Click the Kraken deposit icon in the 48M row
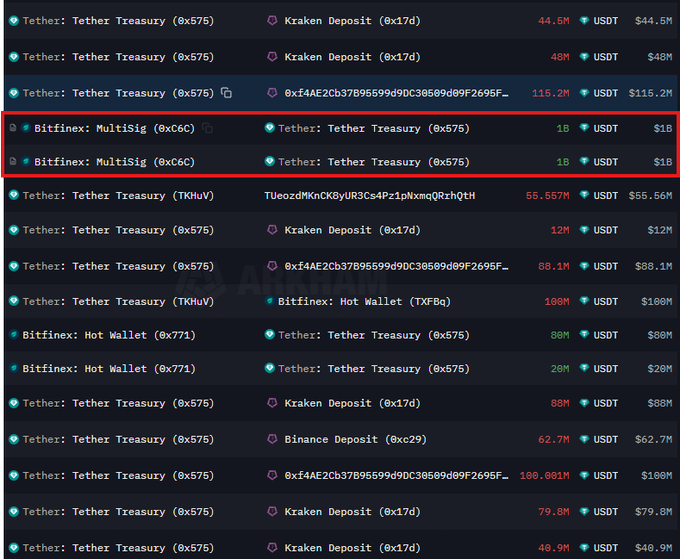 pyautogui.click(x=272, y=56)
